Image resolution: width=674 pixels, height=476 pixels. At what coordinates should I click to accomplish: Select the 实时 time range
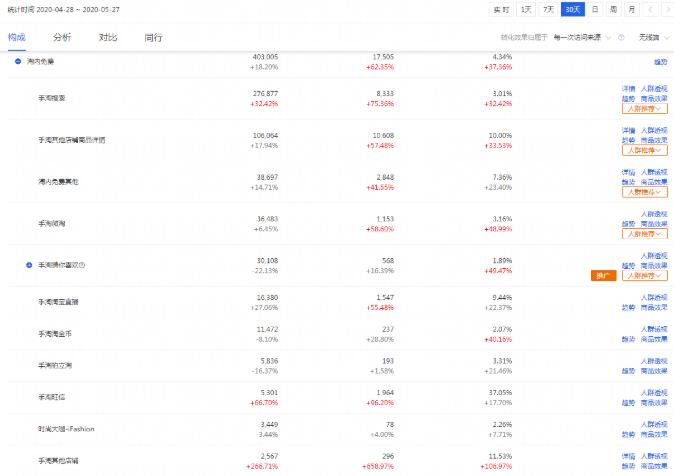[501, 9]
